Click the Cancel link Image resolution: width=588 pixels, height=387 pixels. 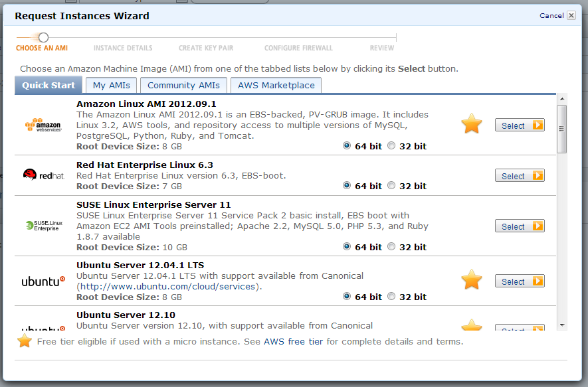tap(551, 15)
